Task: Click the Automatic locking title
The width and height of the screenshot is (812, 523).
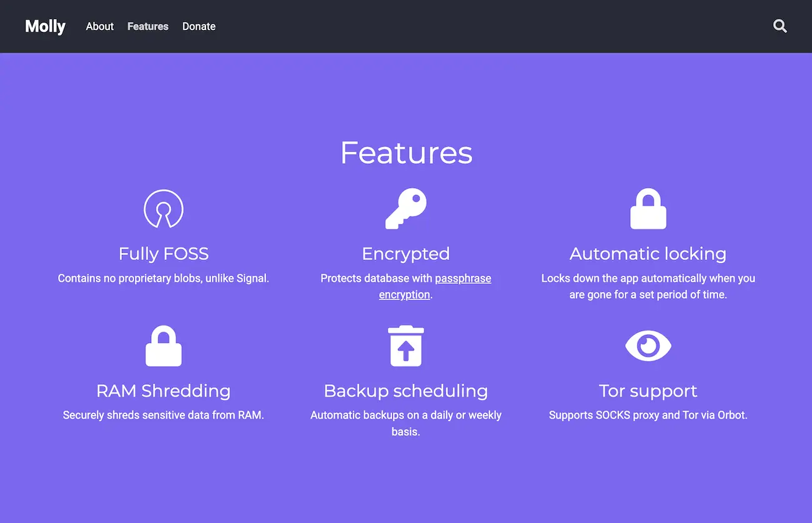Action: click(x=648, y=254)
